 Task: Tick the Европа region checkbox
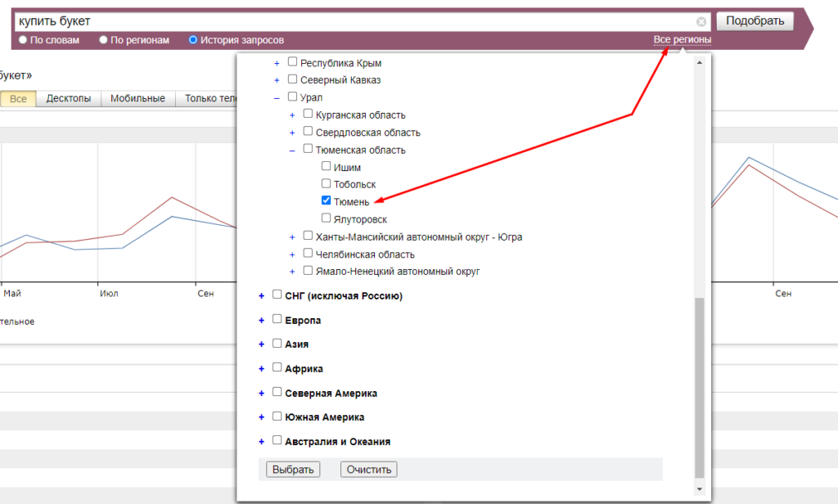click(x=277, y=320)
